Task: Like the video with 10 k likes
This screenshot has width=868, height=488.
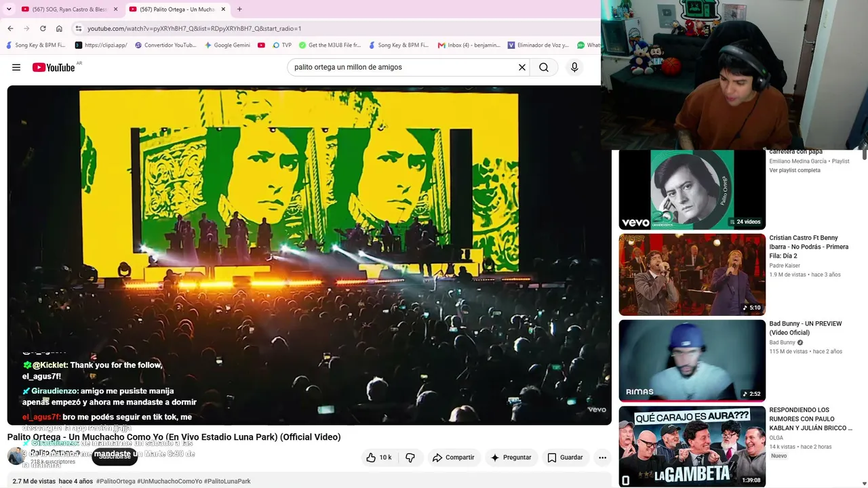Action: pos(378,457)
